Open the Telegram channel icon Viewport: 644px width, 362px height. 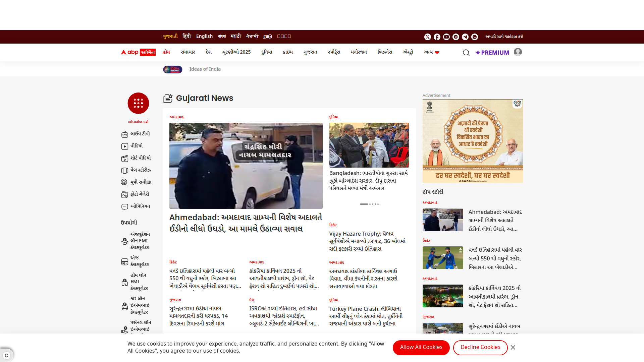click(x=465, y=37)
